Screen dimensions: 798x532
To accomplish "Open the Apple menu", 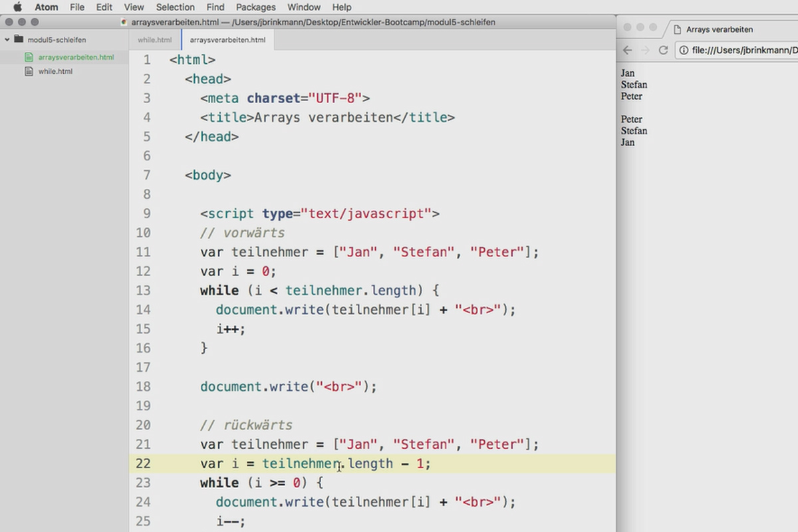I will tap(17, 7).
